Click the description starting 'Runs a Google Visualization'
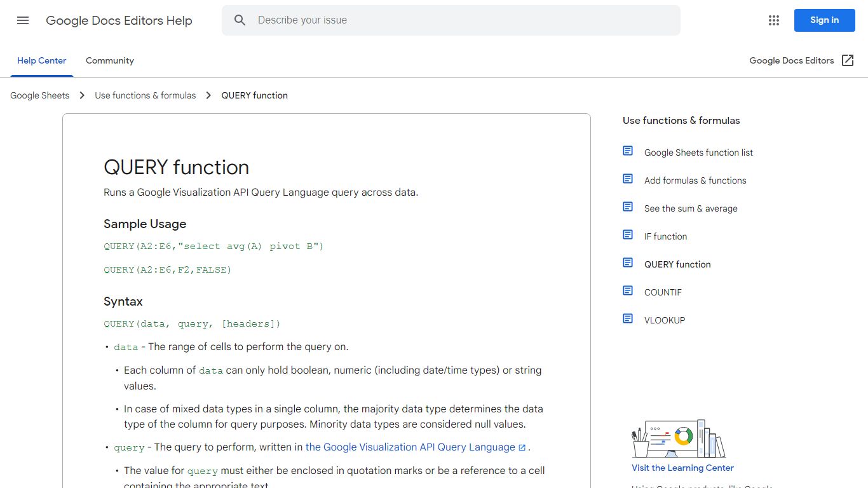 pos(261,193)
